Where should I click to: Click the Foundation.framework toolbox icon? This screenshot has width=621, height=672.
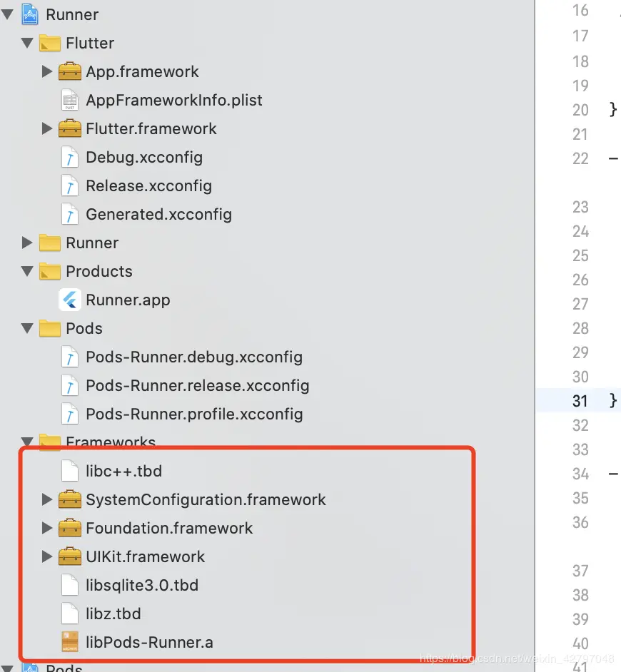point(70,528)
